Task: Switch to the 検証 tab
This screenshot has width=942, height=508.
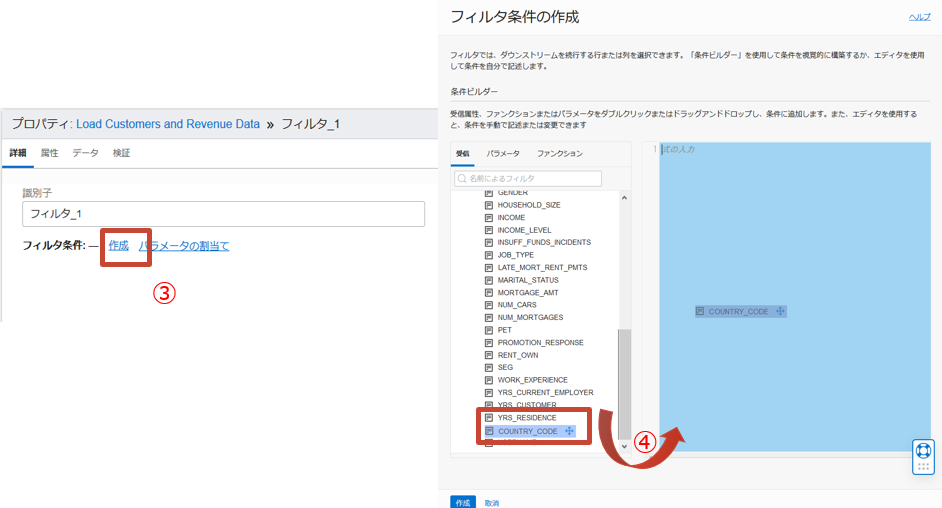Action: [121, 153]
